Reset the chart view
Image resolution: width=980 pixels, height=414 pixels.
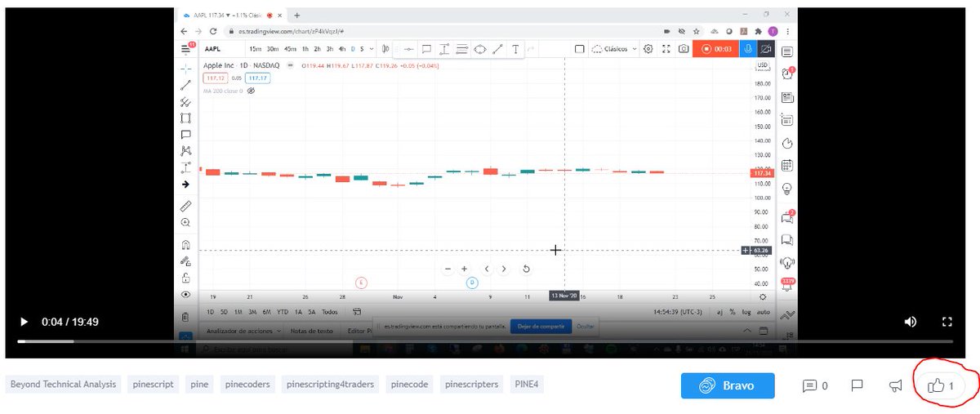pyautogui.click(x=526, y=269)
